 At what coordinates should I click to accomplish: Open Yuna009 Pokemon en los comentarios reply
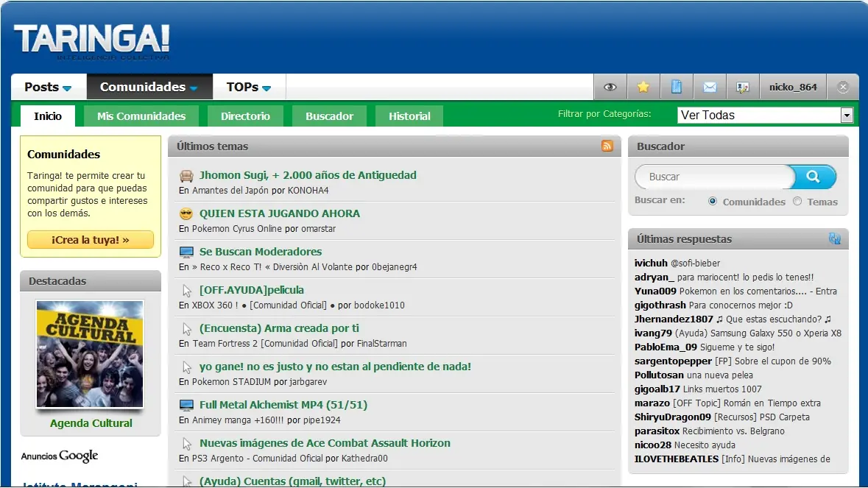point(735,291)
